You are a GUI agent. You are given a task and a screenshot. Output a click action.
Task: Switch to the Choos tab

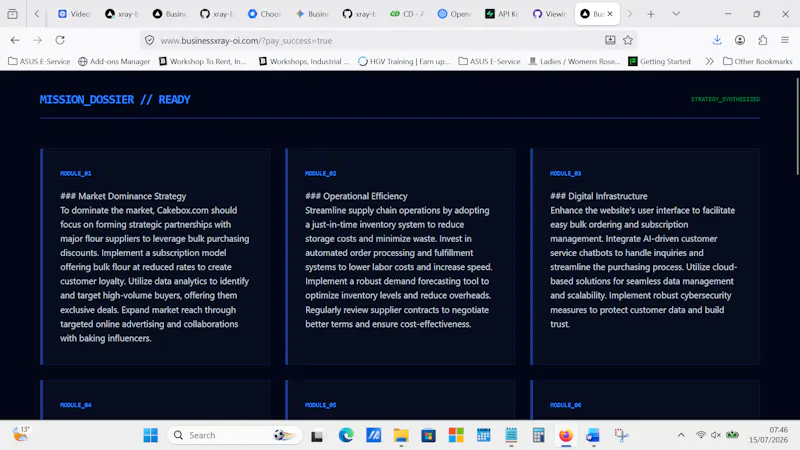coord(264,14)
